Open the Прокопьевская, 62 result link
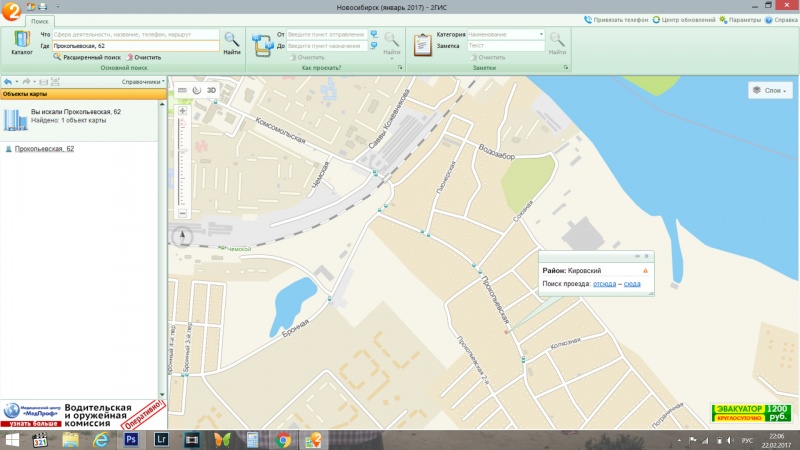Image resolution: width=800 pixels, height=450 pixels. [x=44, y=149]
